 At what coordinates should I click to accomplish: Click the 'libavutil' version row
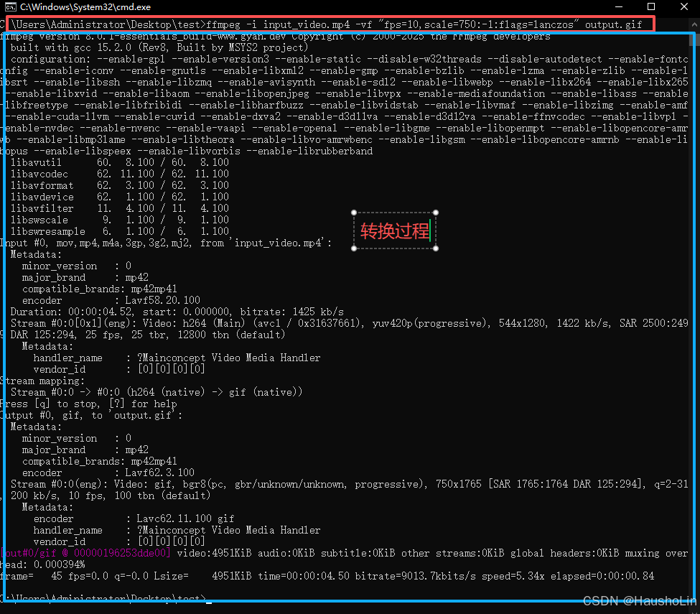[120, 162]
